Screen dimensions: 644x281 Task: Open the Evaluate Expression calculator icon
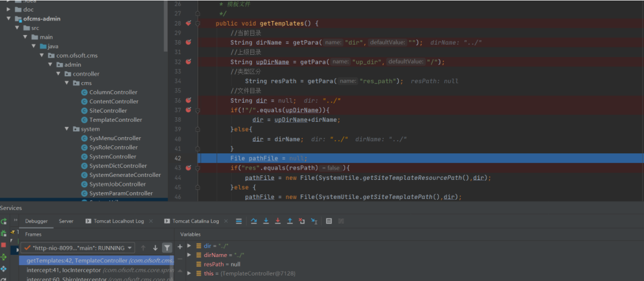[329, 221]
